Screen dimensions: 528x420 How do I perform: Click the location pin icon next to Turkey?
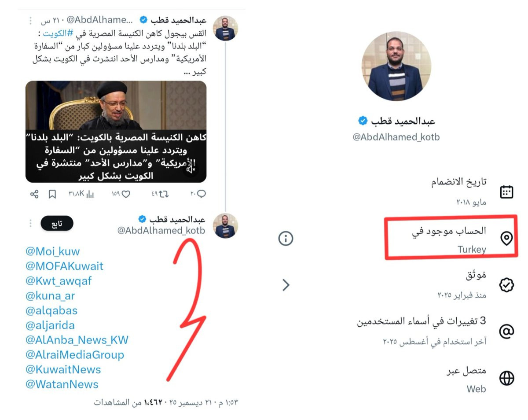(x=507, y=239)
